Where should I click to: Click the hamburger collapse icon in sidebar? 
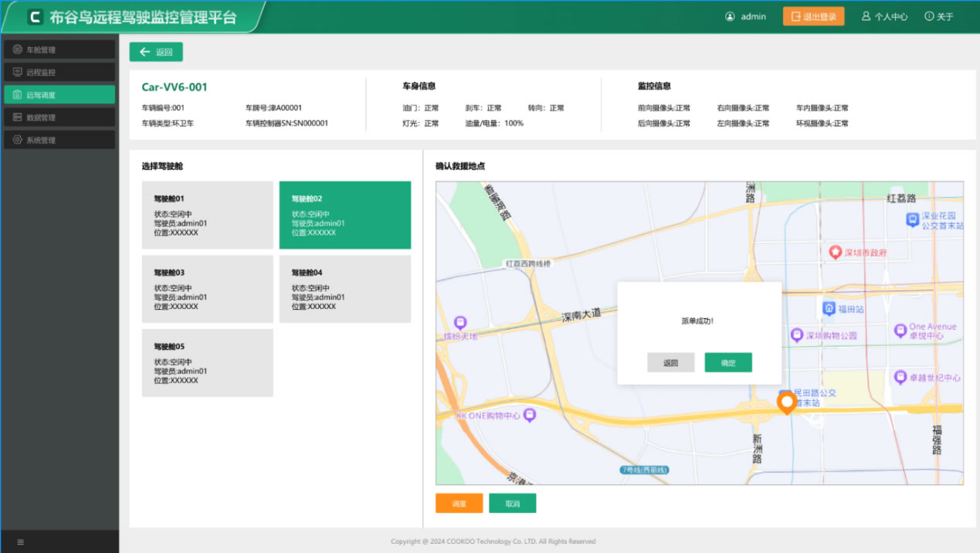coord(21,542)
